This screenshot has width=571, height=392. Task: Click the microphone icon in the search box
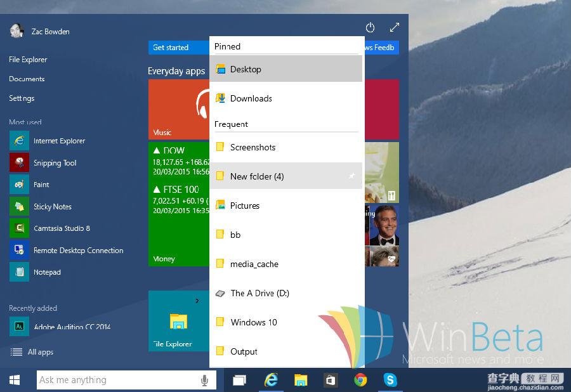(x=204, y=379)
